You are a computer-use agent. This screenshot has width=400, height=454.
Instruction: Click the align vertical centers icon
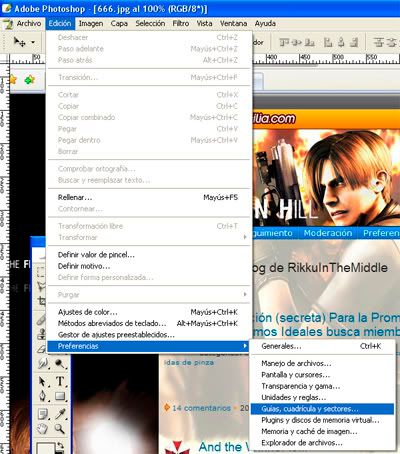[297, 42]
